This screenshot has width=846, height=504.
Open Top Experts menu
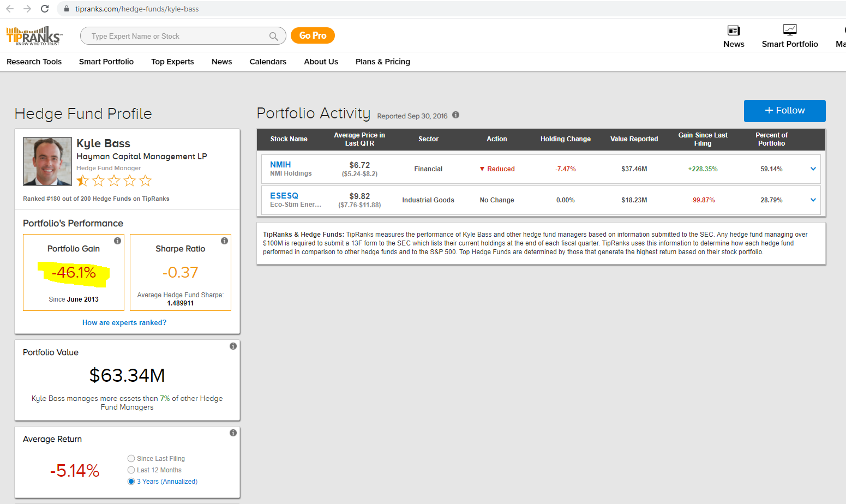click(172, 62)
